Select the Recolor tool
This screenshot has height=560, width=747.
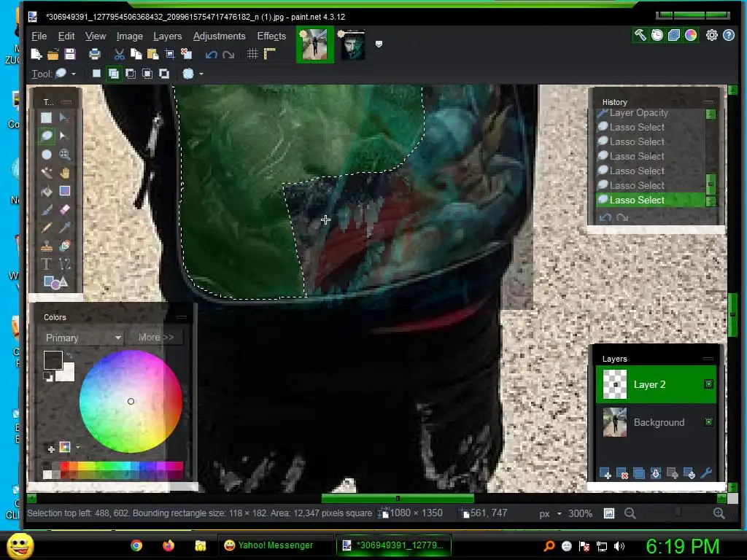click(x=65, y=246)
